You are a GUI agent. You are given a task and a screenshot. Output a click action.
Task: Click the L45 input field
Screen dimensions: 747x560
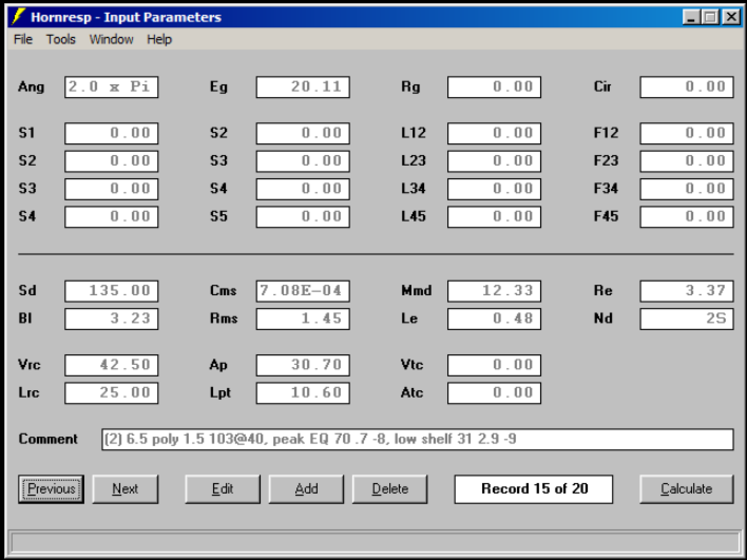[494, 217]
